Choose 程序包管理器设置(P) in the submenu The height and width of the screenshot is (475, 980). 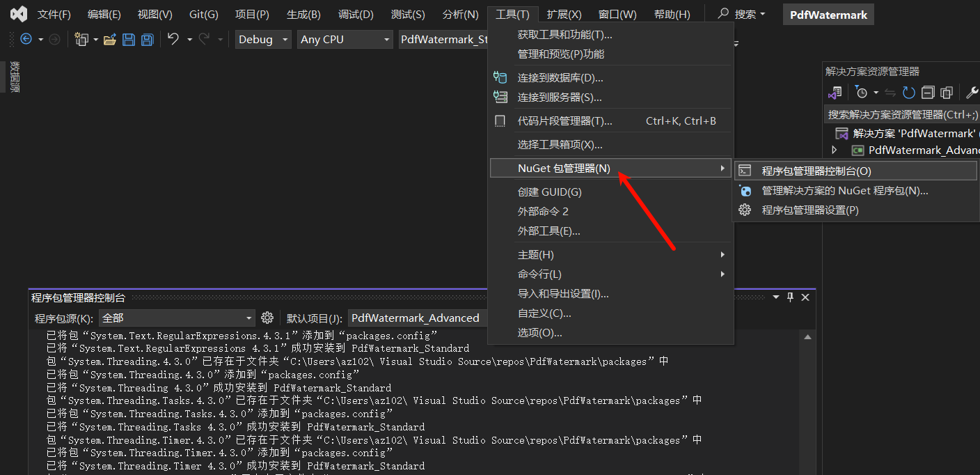tap(856, 210)
